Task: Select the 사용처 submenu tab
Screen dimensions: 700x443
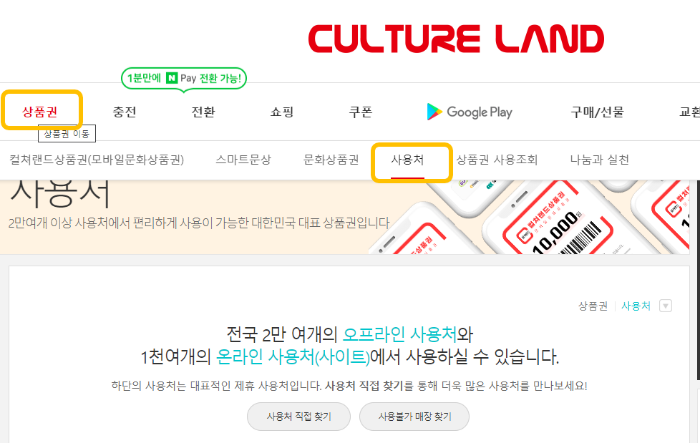Action: pyautogui.click(x=408, y=160)
